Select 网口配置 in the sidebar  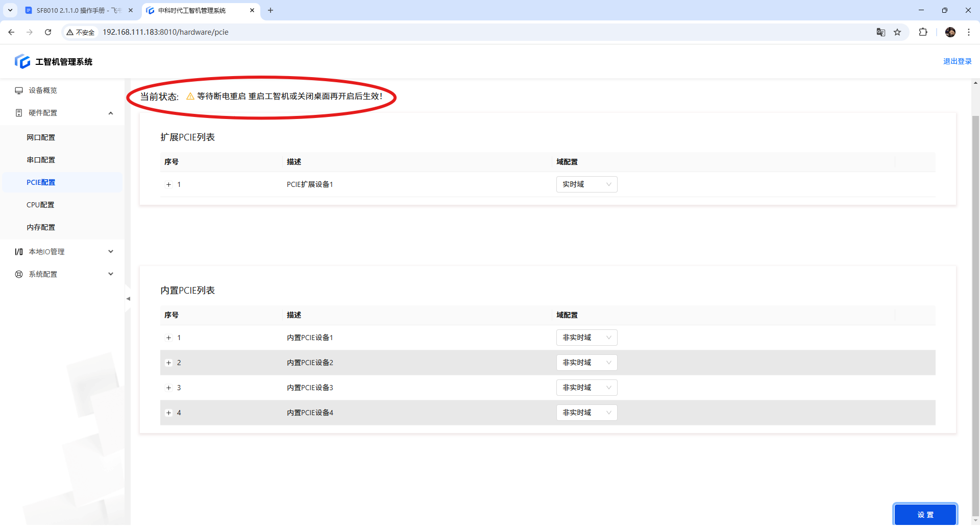(41, 137)
